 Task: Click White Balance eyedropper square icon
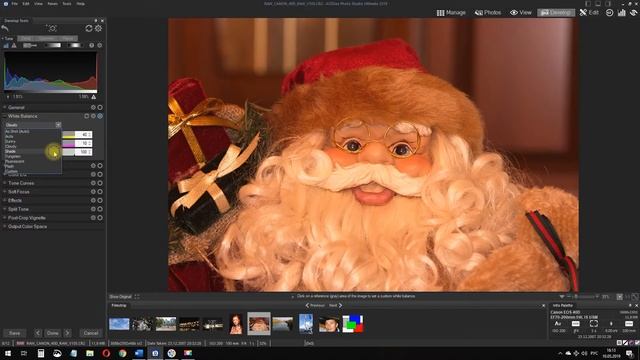point(87,116)
